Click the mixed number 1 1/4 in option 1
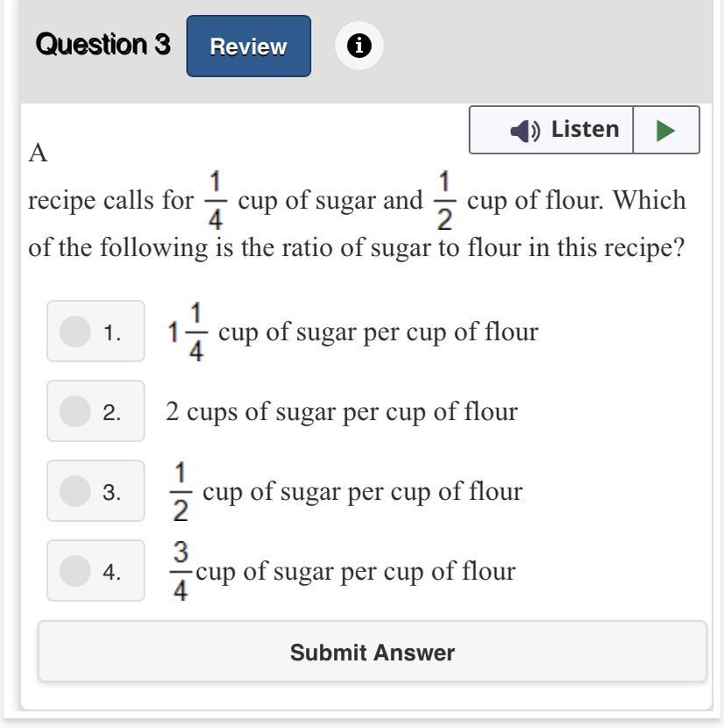Screen dimensions: 724x728 point(188,332)
